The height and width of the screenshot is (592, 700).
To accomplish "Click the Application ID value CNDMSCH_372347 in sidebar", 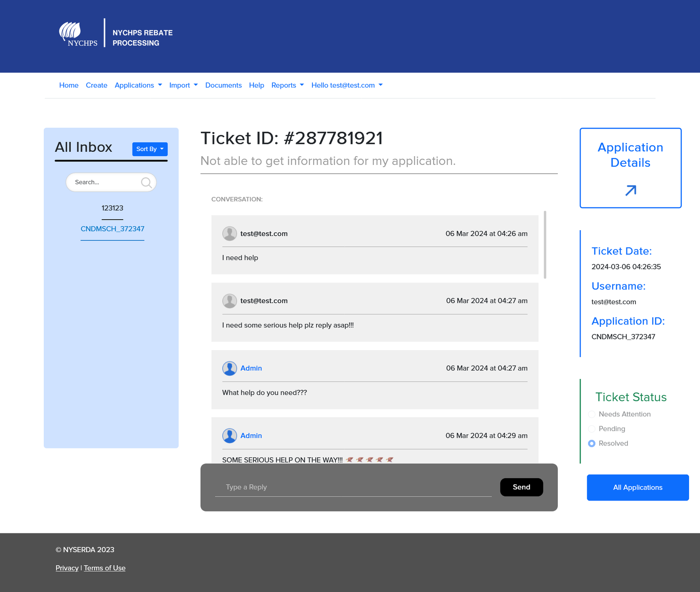I will point(623,337).
